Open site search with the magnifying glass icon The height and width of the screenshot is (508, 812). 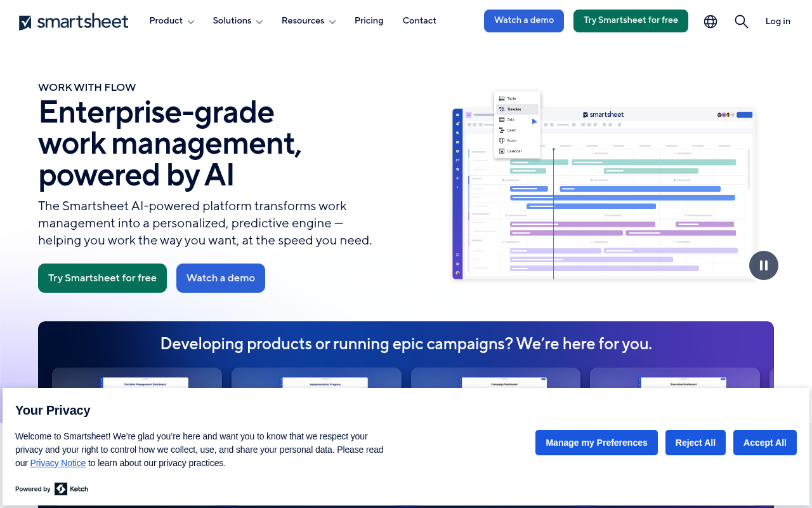[741, 21]
